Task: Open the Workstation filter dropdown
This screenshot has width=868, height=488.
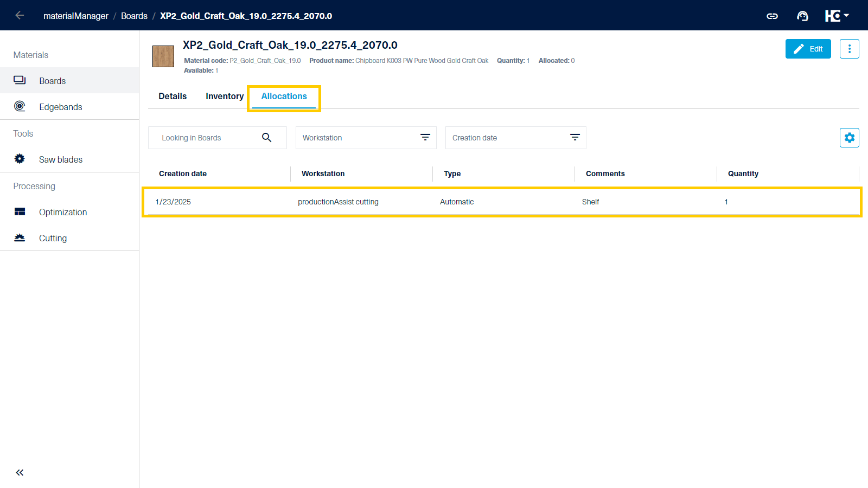Action: pyautogui.click(x=425, y=137)
